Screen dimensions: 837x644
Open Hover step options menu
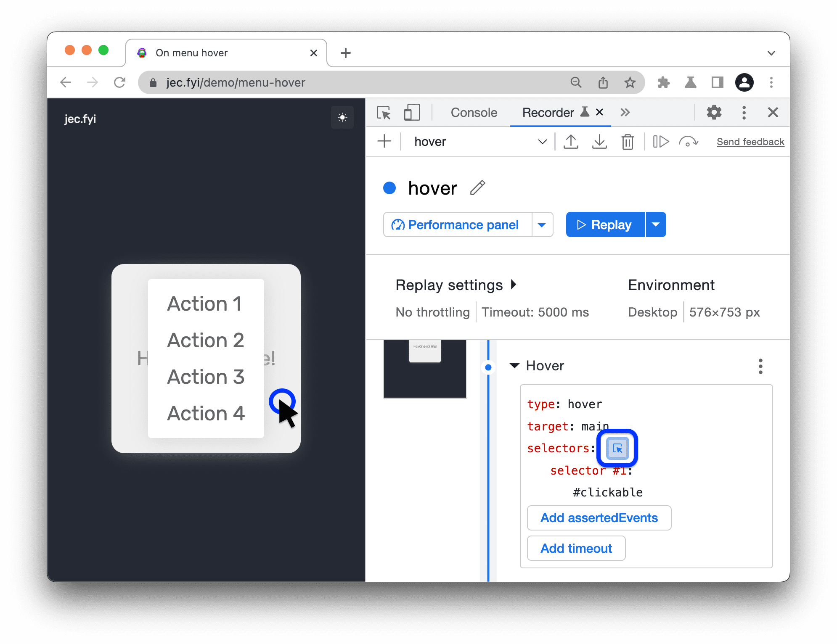[x=760, y=366]
